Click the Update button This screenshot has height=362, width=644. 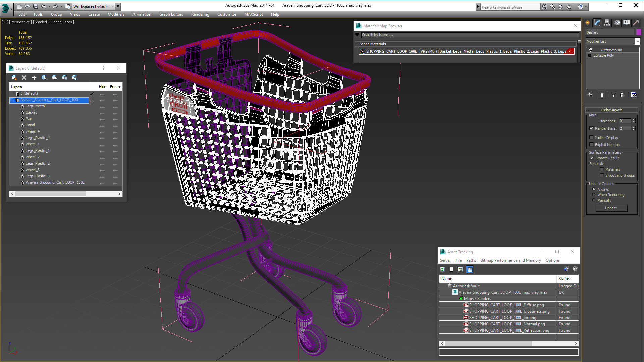[x=611, y=208]
